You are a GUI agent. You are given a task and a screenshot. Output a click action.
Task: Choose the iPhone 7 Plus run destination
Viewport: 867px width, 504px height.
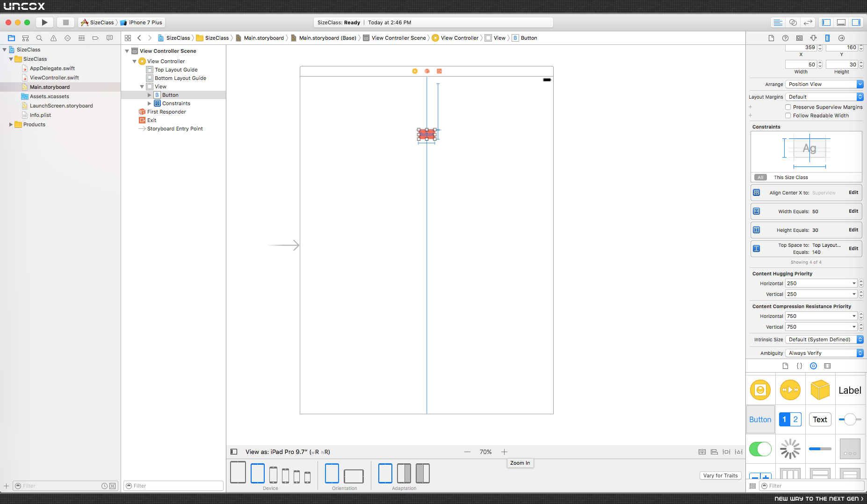click(x=141, y=22)
